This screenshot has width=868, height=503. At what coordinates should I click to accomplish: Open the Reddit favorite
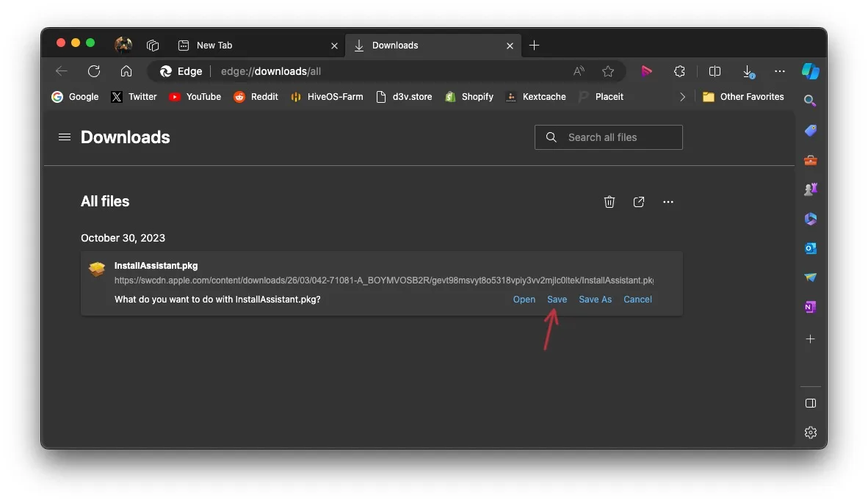(256, 97)
